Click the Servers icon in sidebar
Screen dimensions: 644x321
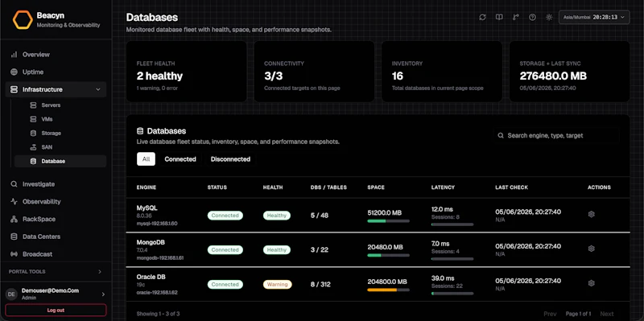click(33, 105)
